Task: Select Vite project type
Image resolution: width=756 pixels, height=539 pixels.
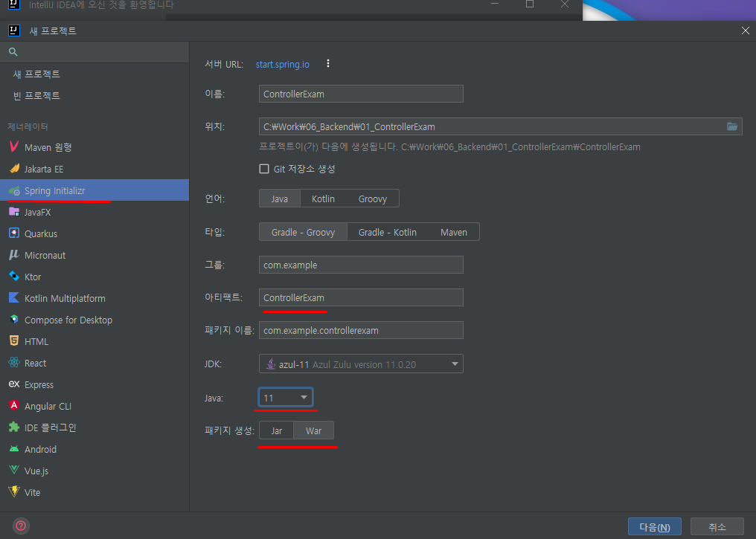Action: pyautogui.click(x=94, y=492)
